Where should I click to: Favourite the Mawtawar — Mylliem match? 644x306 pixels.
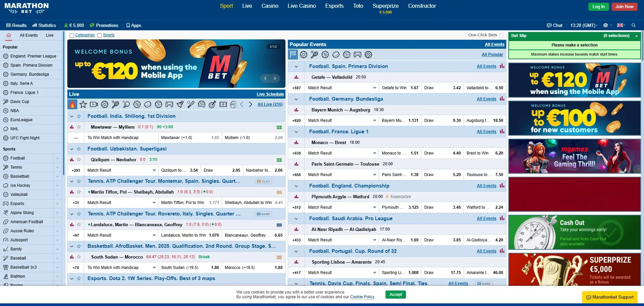tap(79, 127)
